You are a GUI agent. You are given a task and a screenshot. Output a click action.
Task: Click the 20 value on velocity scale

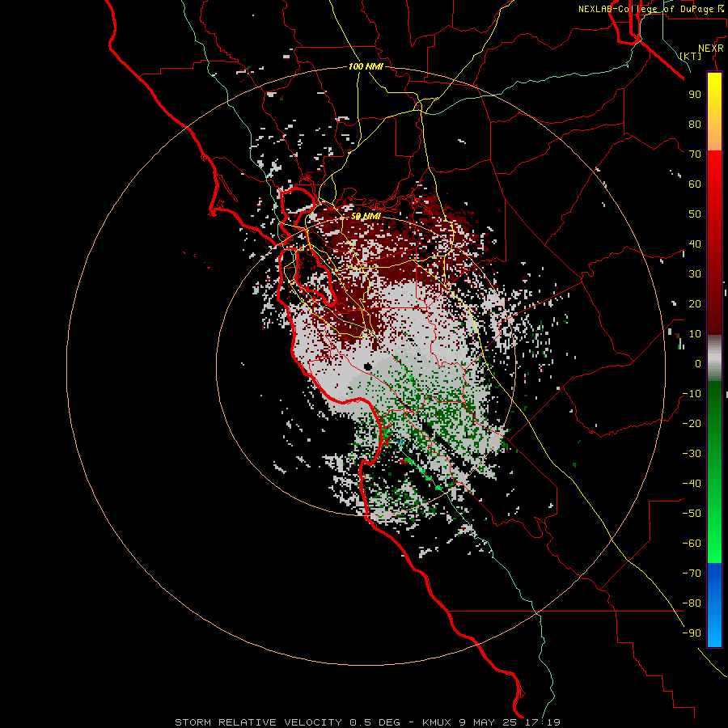point(695,304)
